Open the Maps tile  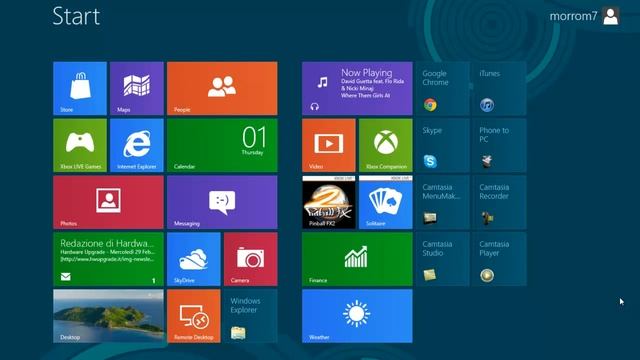coord(137,89)
